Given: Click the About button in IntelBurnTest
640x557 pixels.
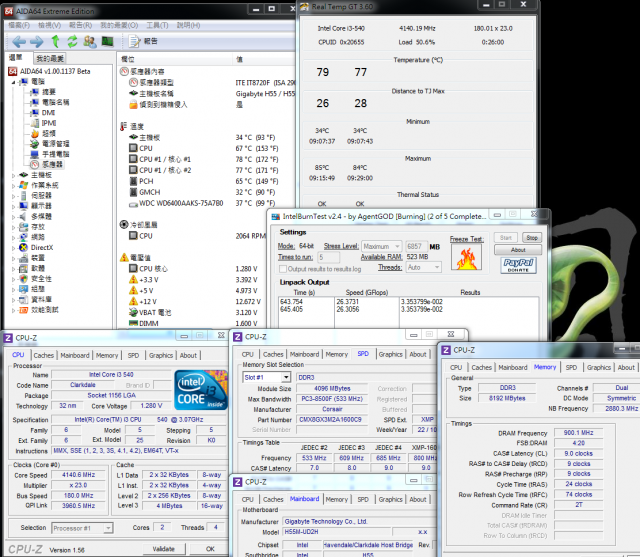Looking at the screenshot, I should coord(518,250).
